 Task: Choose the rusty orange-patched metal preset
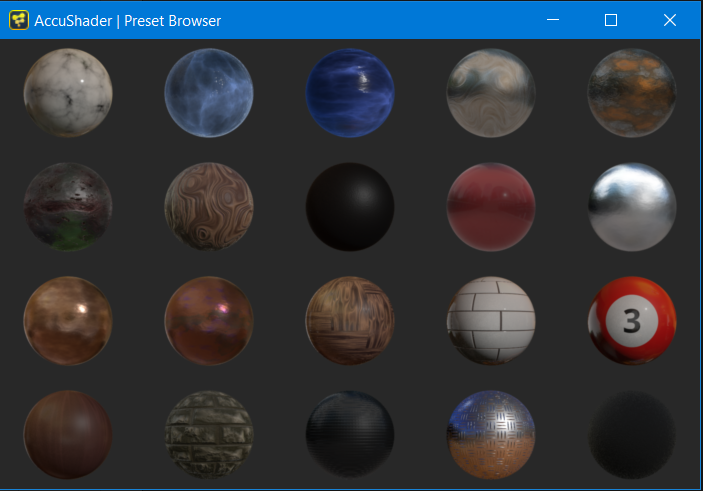point(632,93)
